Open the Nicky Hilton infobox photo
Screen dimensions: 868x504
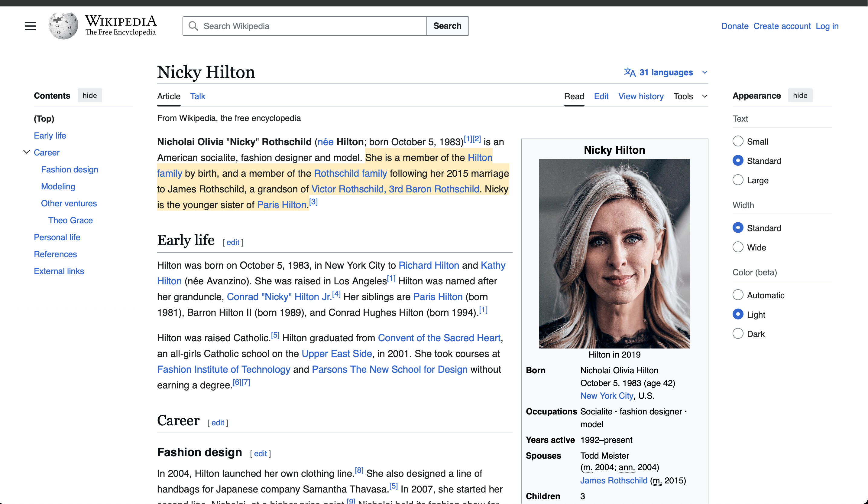(x=614, y=254)
